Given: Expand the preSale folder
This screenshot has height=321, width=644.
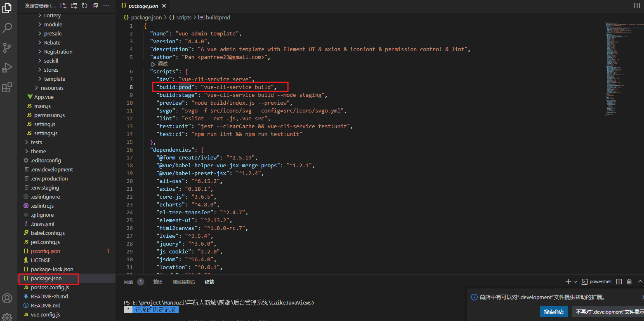Looking at the screenshot, I should click(x=53, y=33).
